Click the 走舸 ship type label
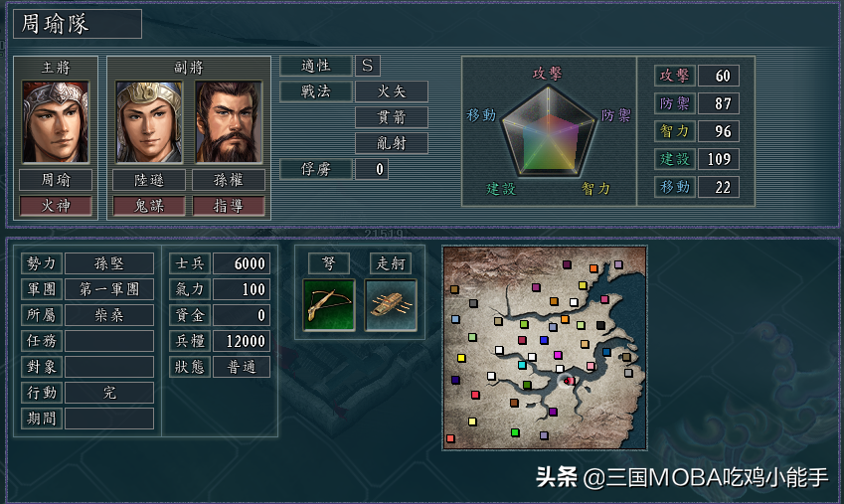Screen dimensions: 844x504 [x=391, y=263]
